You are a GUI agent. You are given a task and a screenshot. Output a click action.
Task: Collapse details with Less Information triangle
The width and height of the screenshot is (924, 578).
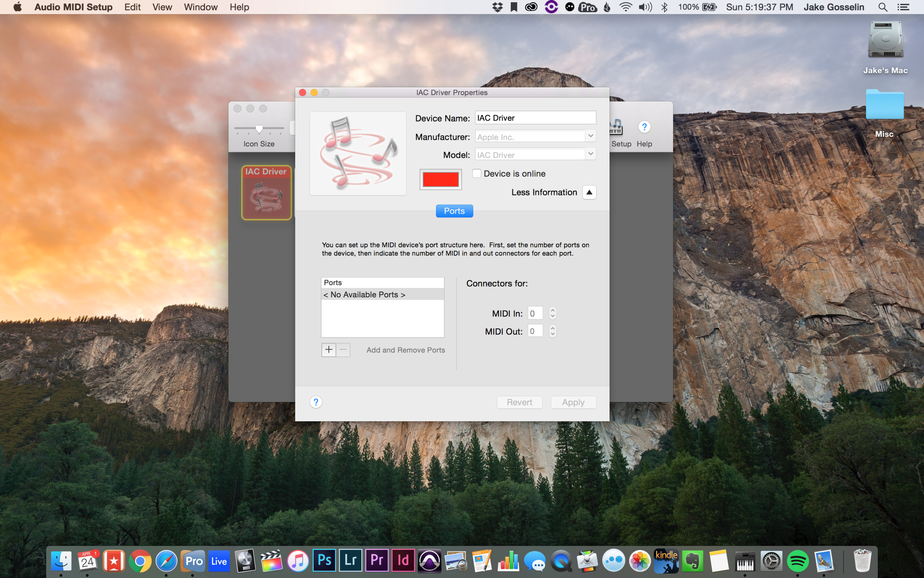coord(590,192)
